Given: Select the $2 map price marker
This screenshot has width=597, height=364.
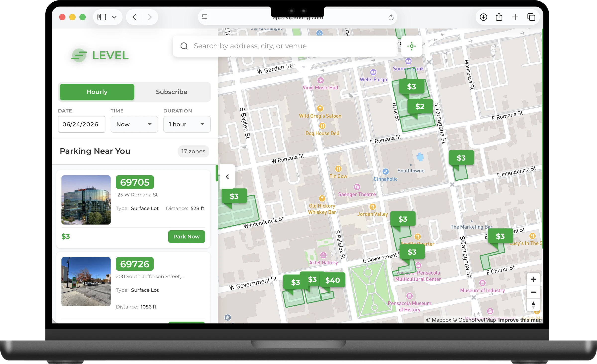Looking at the screenshot, I should [x=420, y=107].
